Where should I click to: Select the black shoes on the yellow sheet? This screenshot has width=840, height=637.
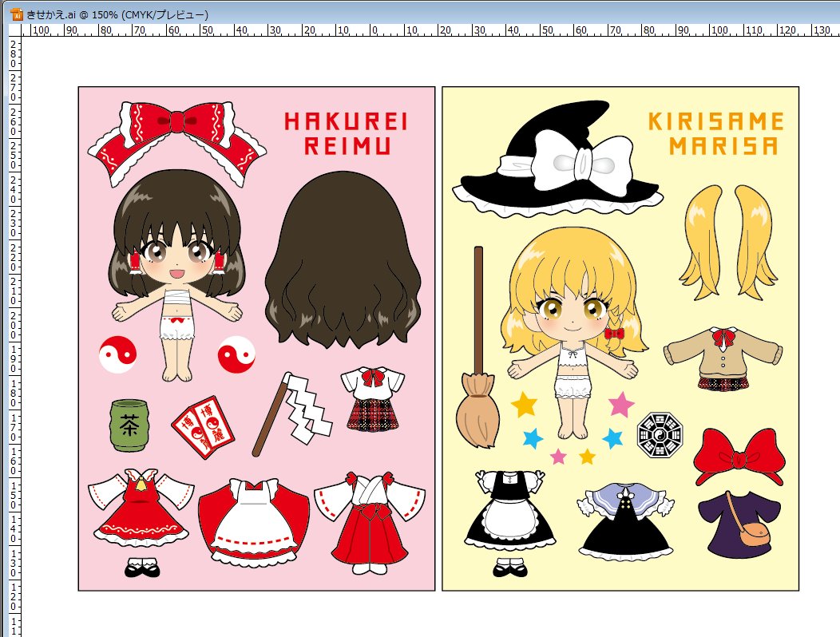(x=510, y=567)
